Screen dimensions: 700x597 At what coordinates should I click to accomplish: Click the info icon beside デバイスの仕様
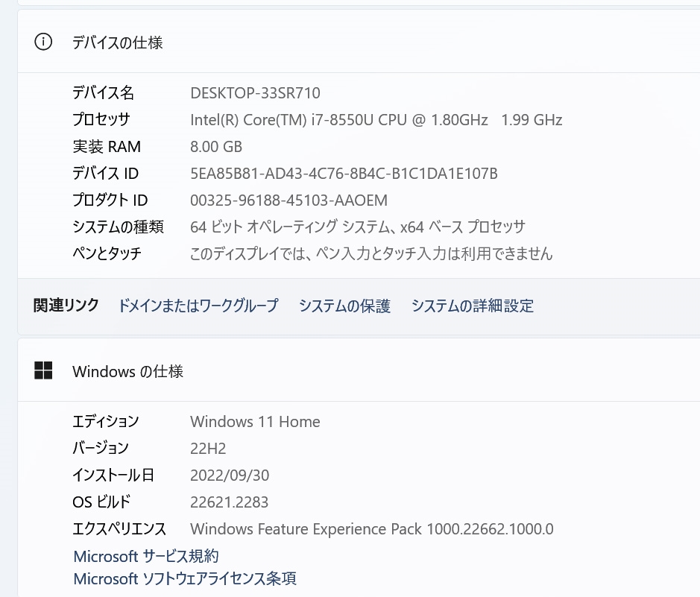(43, 42)
